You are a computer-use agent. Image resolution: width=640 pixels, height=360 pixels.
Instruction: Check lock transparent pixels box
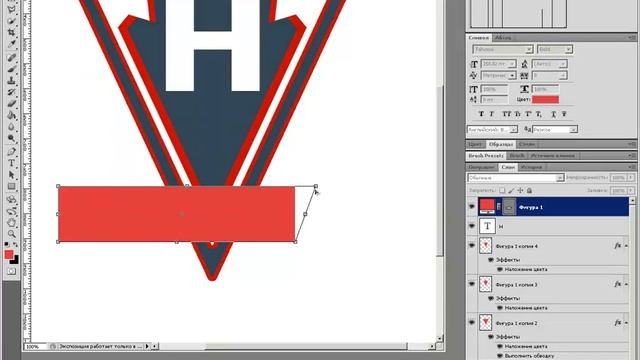click(502, 191)
